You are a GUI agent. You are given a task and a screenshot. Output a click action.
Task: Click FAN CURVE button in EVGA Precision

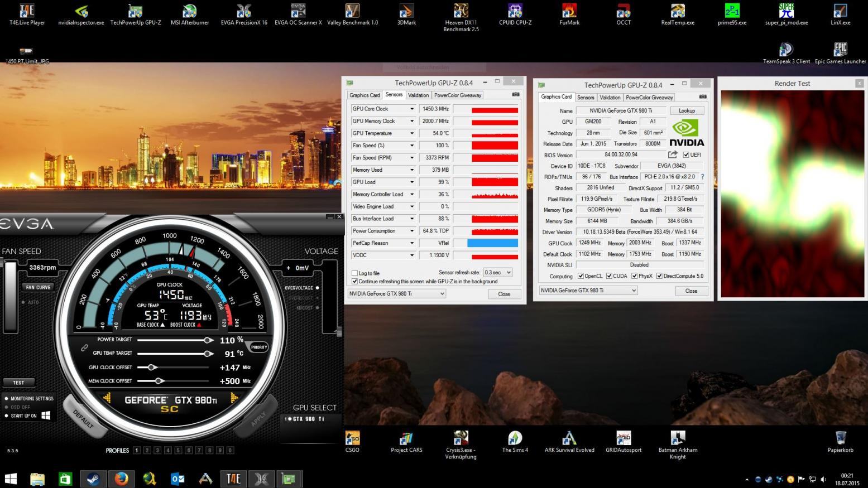[x=38, y=287]
